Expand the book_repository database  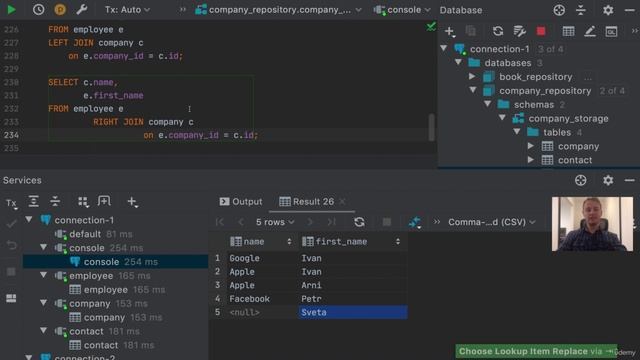click(x=472, y=76)
